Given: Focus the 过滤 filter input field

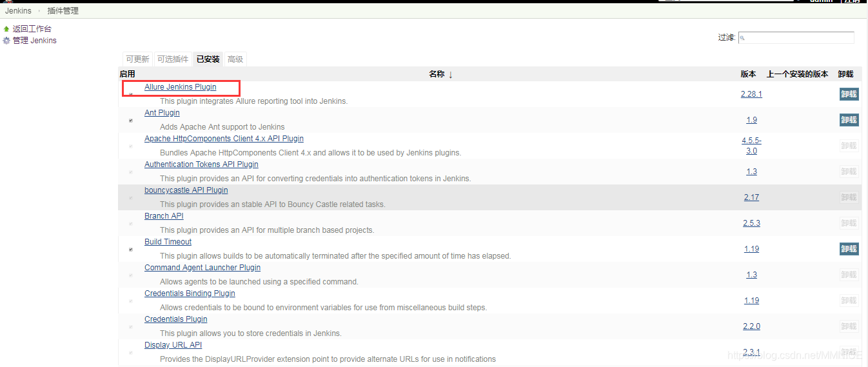Looking at the screenshot, I should coord(796,38).
